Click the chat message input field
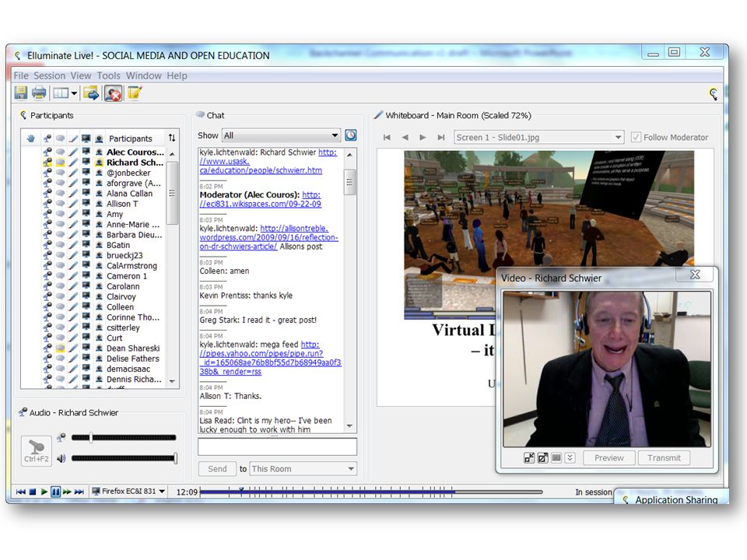747x560 pixels. click(x=277, y=446)
